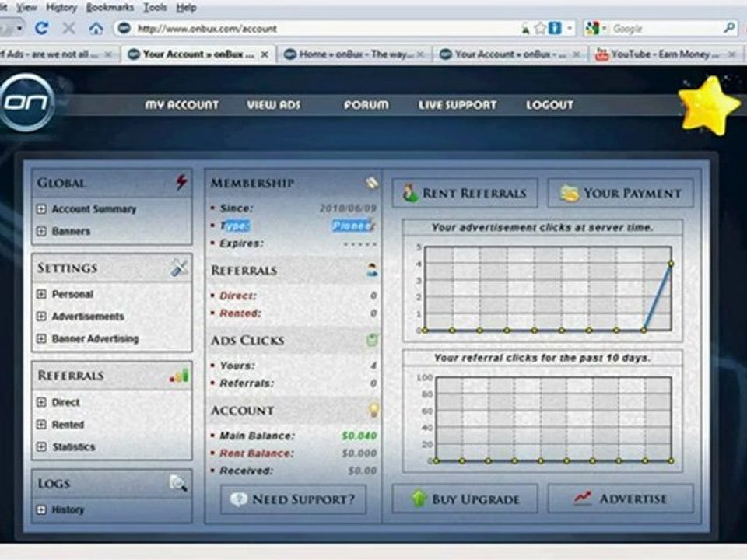747x560 pixels.
Task: Switch to the Home onBux tab
Action: (355, 54)
